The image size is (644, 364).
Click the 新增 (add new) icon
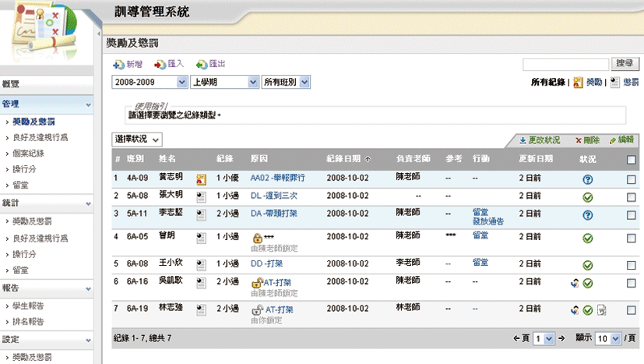(x=118, y=65)
